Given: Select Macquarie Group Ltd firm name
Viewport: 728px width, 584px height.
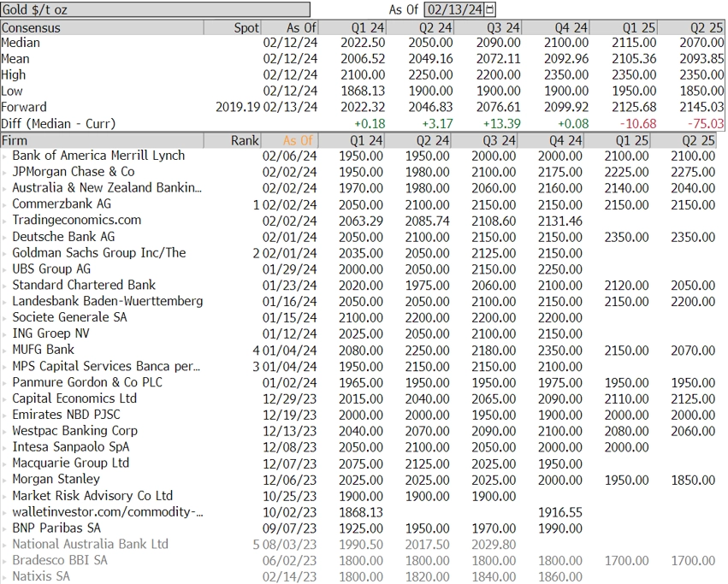Looking at the screenshot, I should pyautogui.click(x=70, y=463).
